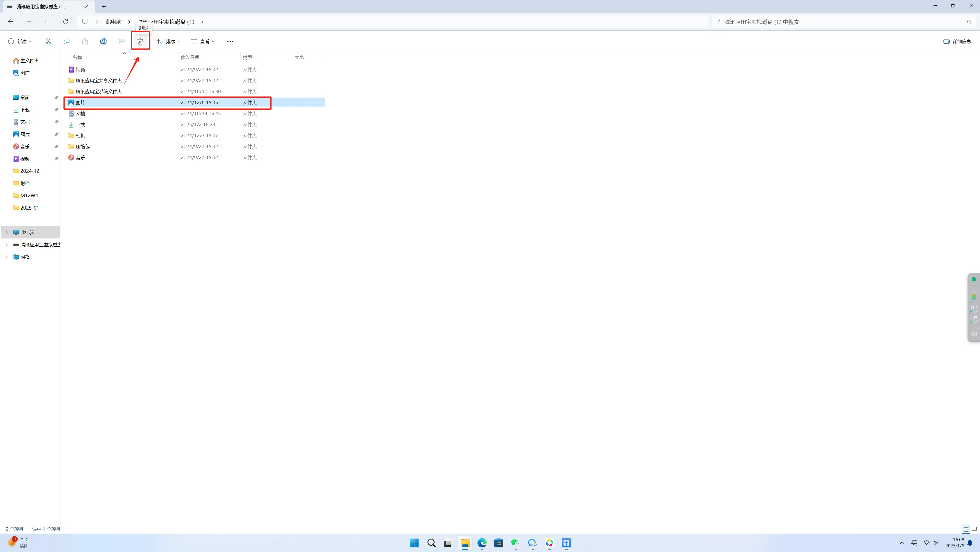Image resolution: width=980 pixels, height=552 pixels.
Task: Click the Paste clipboard icon
Action: (x=85, y=41)
